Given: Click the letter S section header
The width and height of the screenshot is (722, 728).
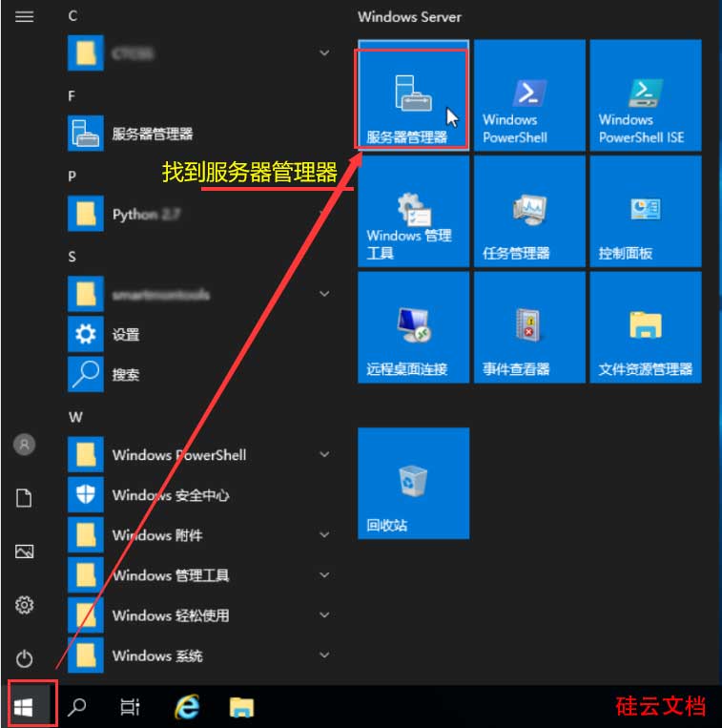Looking at the screenshot, I should 72,257.
